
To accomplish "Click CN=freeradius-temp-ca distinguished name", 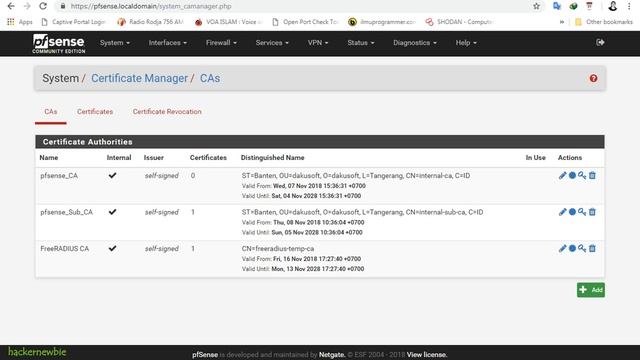I will tap(278, 248).
